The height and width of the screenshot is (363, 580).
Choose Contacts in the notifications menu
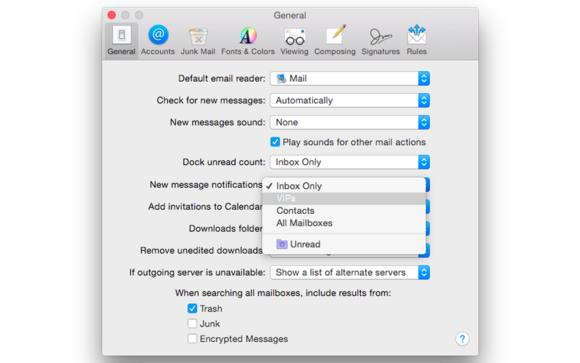(x=344, y=211)
